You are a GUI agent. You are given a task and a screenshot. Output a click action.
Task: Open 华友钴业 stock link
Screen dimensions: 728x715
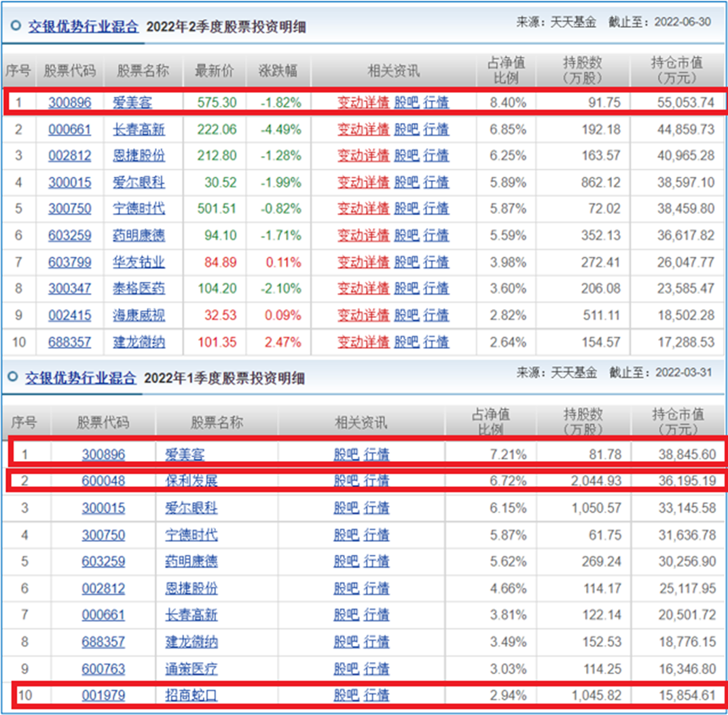[x=139, y=262]
